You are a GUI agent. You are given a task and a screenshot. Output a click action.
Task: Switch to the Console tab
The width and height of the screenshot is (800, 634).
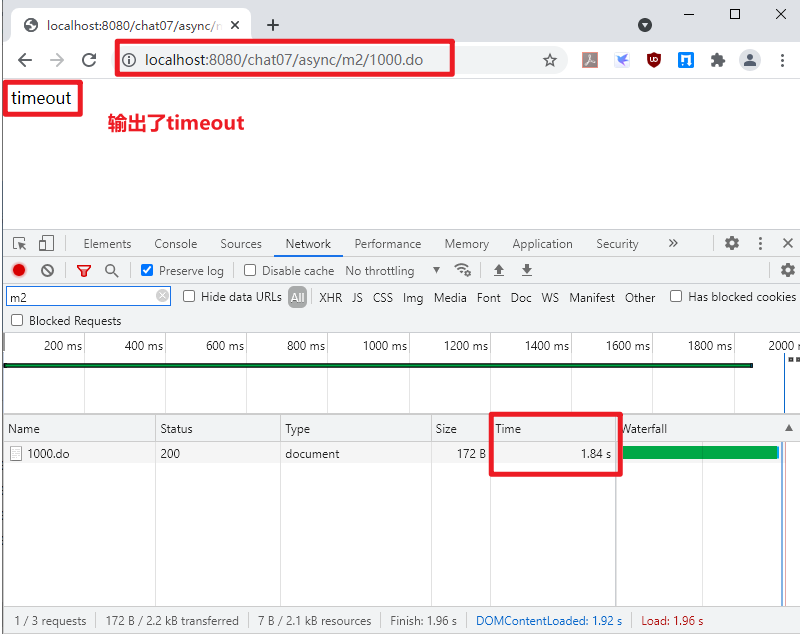click(x=175, y=243)
